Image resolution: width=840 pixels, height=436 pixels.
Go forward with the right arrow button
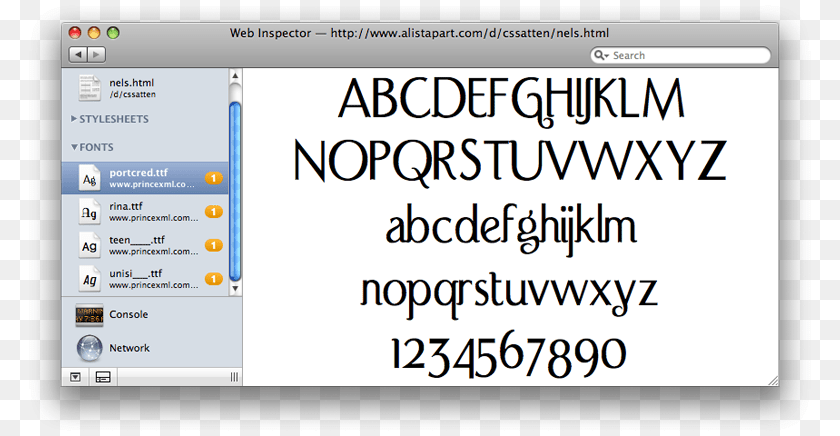coord(96,55)
